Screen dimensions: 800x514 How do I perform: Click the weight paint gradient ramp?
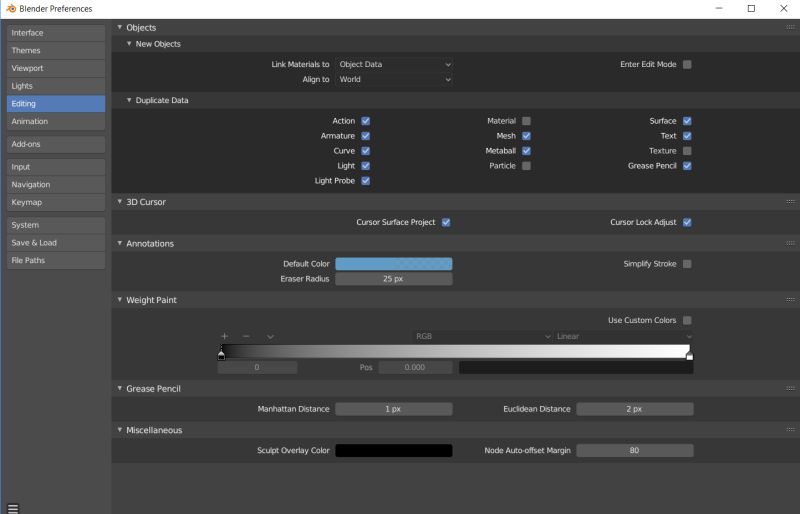click(x=456, y=351)
